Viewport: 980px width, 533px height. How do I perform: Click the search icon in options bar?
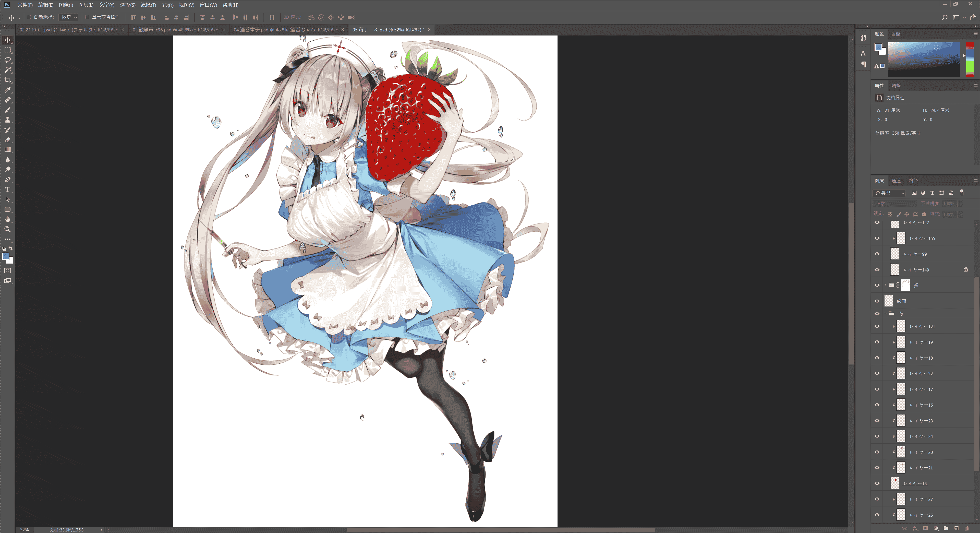pyautogui.click(x=944, y=18)
